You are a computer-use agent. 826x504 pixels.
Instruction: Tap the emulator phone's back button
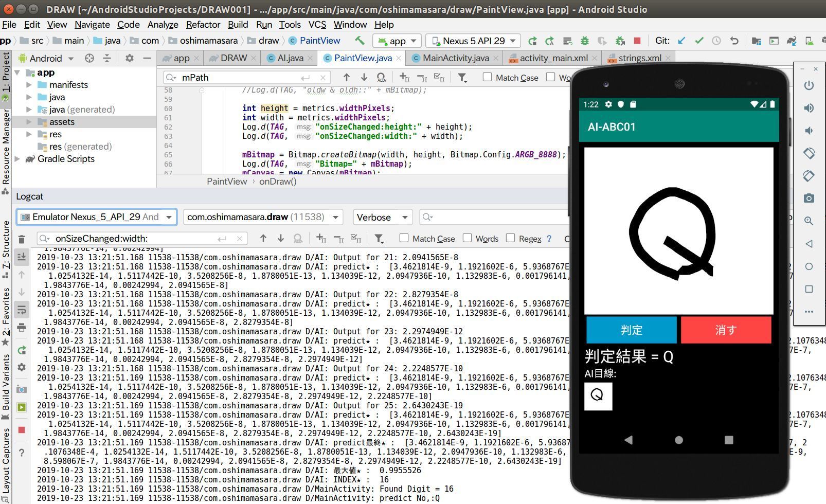pyautogui.click(x=629, y=440)
